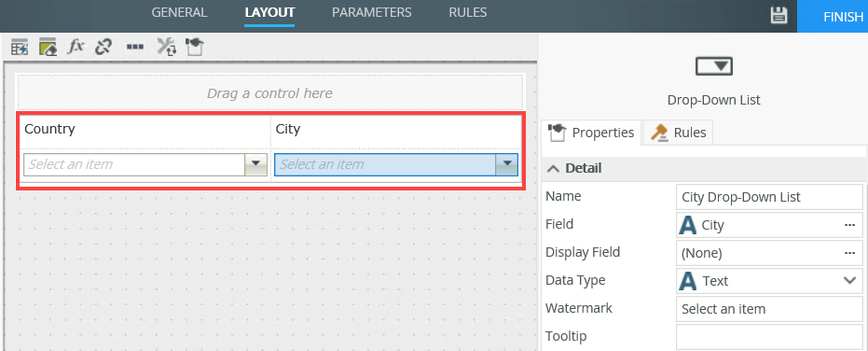Click the clear layout eraser icon
This screenshot has height=351, width=868.
[48, 48]
